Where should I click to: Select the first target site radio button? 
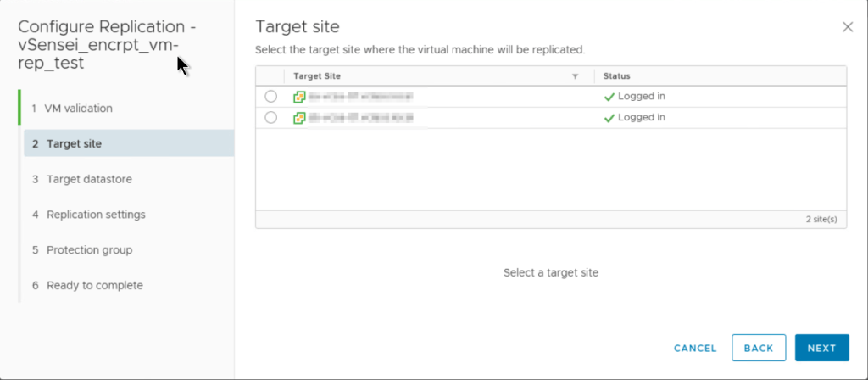point(270,97)
